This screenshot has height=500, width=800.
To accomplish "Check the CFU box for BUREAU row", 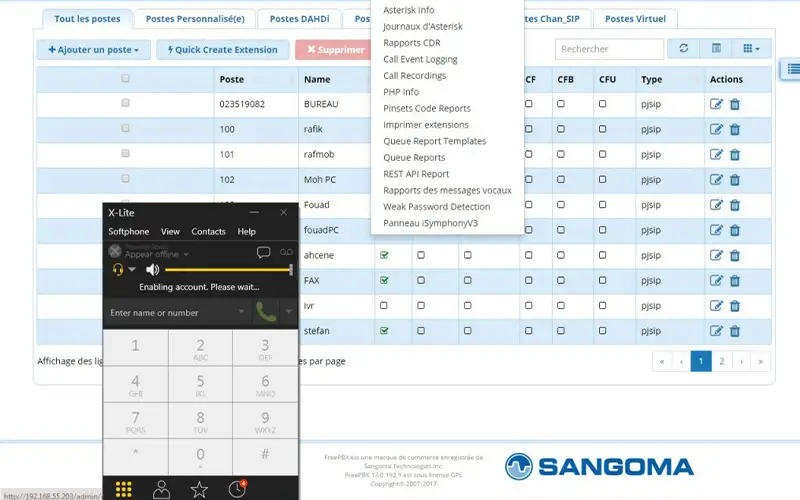I will tap(602, 104).
